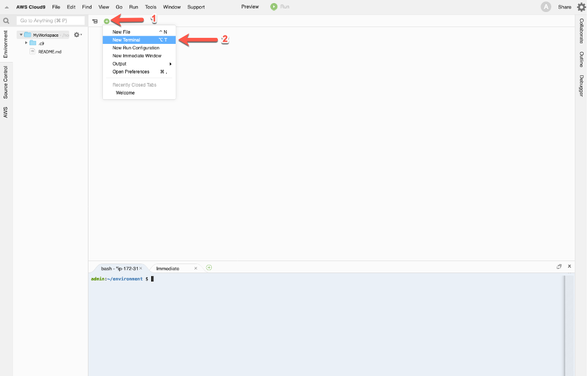Open the Source Control side panel
Viewport: 588px width, 376px height.
click(x=5, y=82)
